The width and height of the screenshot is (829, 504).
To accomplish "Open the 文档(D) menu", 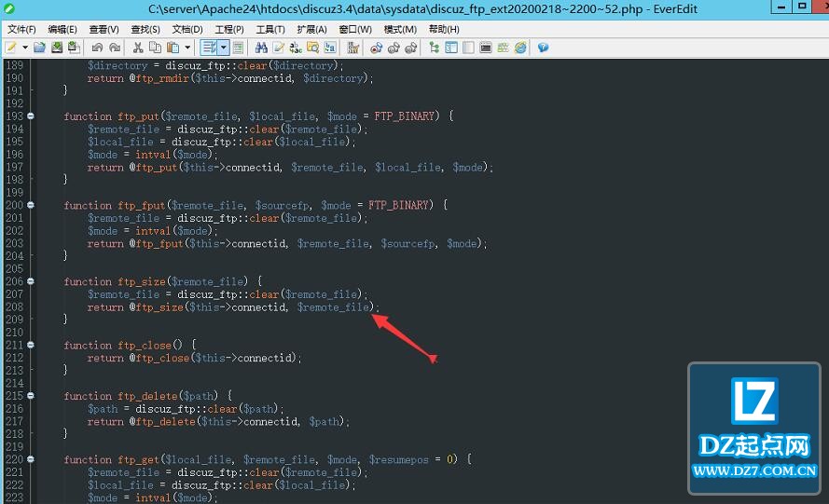I will pos(187,29).
